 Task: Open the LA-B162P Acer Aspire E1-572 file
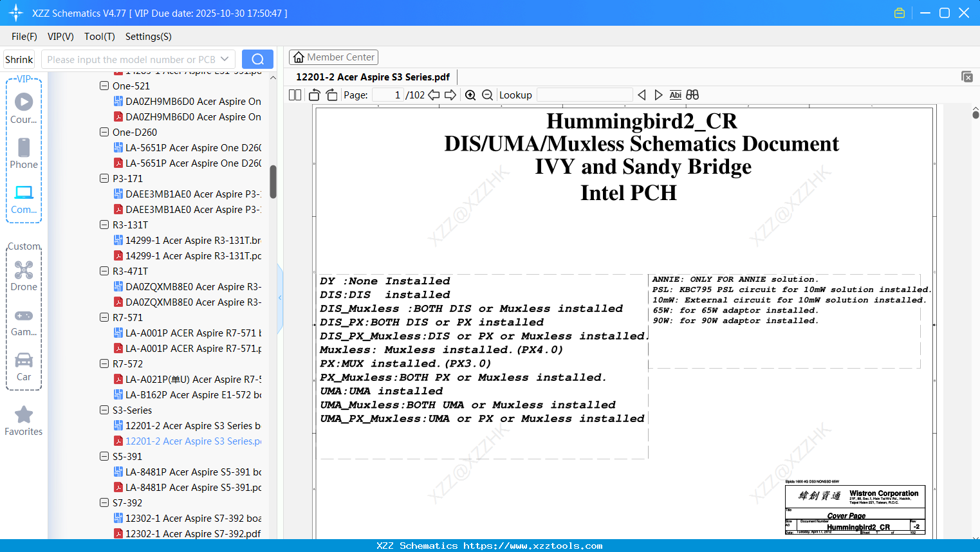(188, 394)
